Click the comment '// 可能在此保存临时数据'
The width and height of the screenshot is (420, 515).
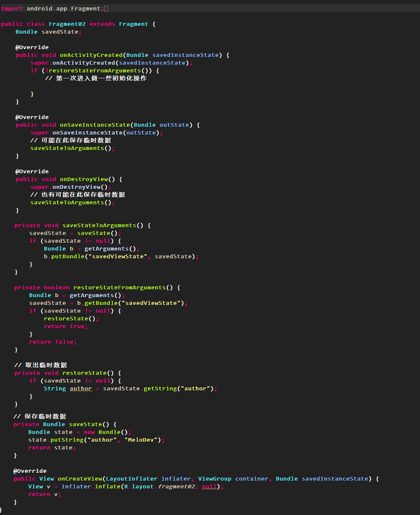pyautogui.click(x=71, y=140)
